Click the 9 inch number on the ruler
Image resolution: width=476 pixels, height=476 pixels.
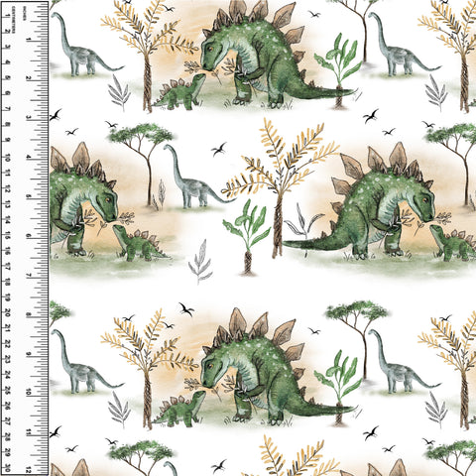29,354
